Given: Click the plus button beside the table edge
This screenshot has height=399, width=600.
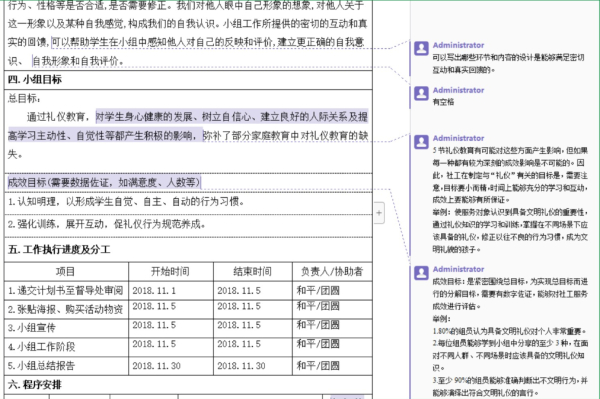Looking at the screenshot, I should click(x=379, y=213).
